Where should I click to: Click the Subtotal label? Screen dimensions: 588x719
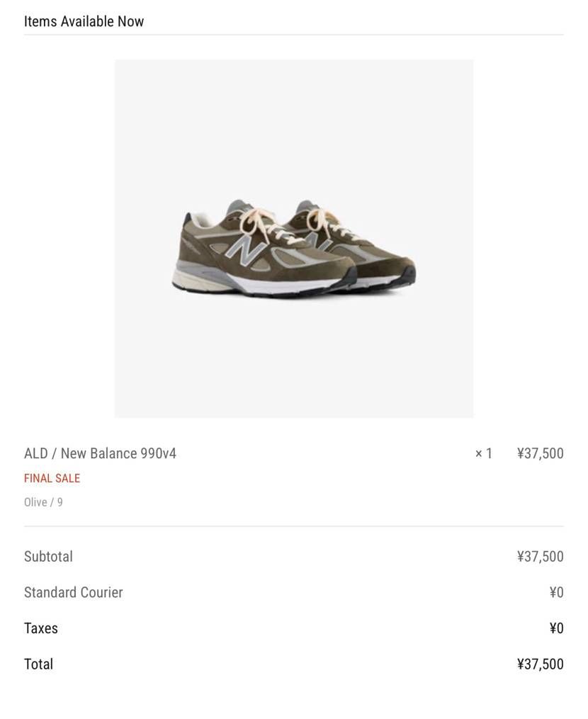(48, 557)
